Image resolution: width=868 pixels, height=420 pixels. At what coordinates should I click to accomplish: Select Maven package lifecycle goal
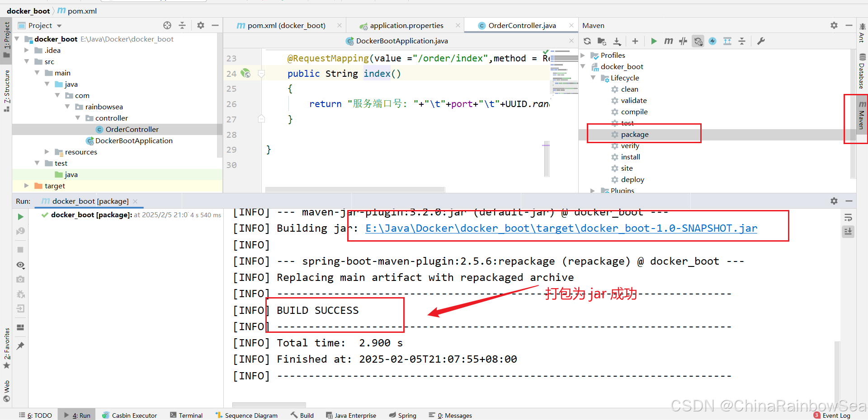click(x=635, y=134)
